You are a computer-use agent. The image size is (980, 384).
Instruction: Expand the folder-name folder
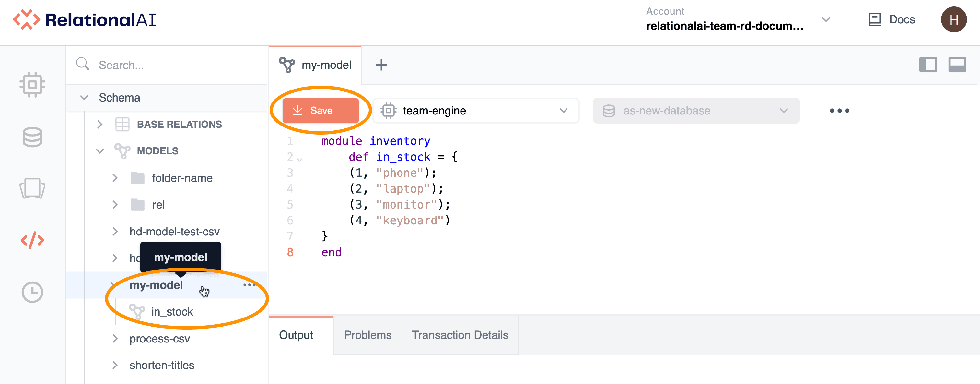click(x=115, y=178)
